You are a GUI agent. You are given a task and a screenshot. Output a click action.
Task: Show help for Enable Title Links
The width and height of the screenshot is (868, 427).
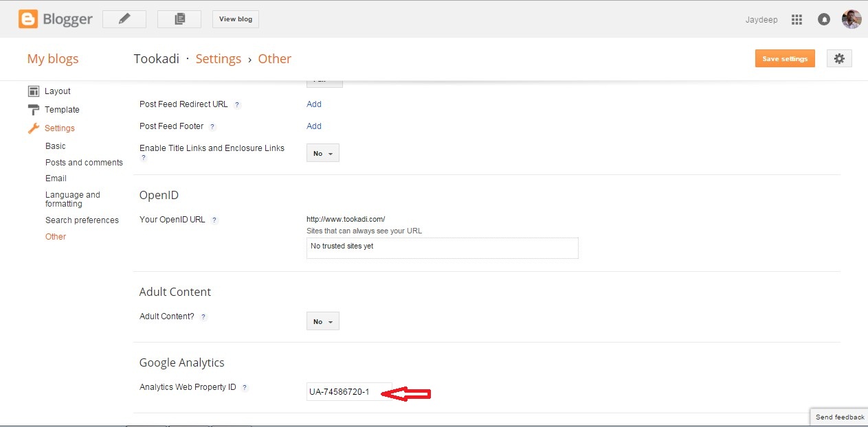pos(144,158)
